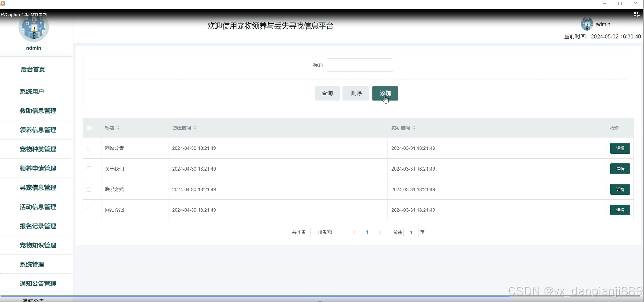This screenshot has height=302, width=644.
Task: Click admin name below sidebar avatar
Action: pyautogui.click(x=34, y=48)
